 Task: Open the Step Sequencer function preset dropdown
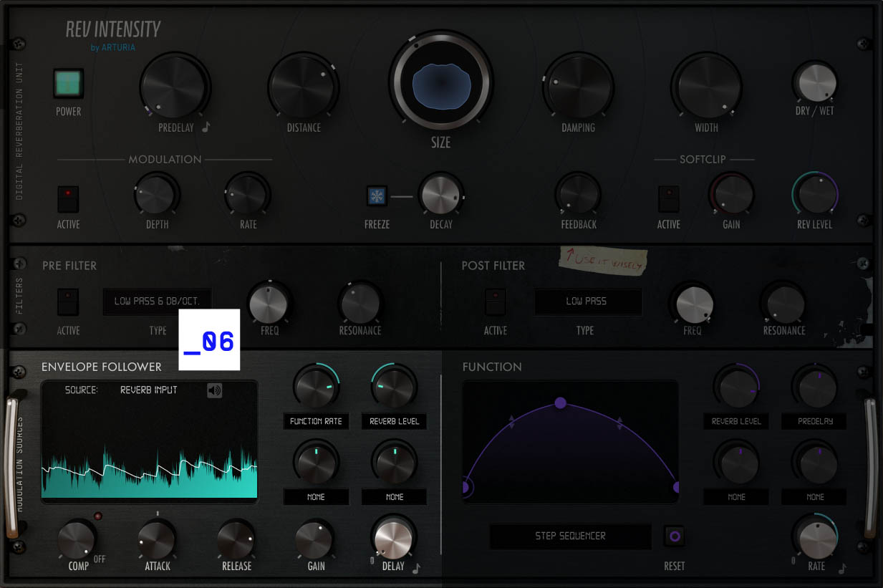[x=570, y=536]
